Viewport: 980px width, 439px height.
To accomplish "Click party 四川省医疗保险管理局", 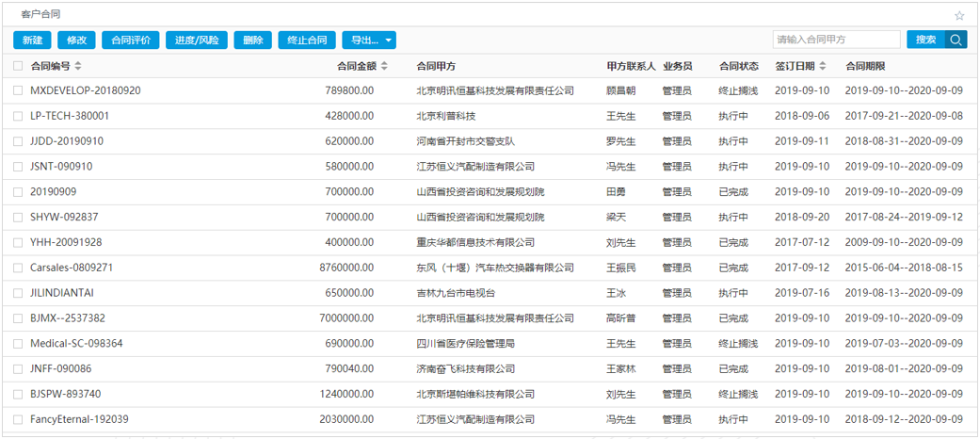I will [466, 344].
